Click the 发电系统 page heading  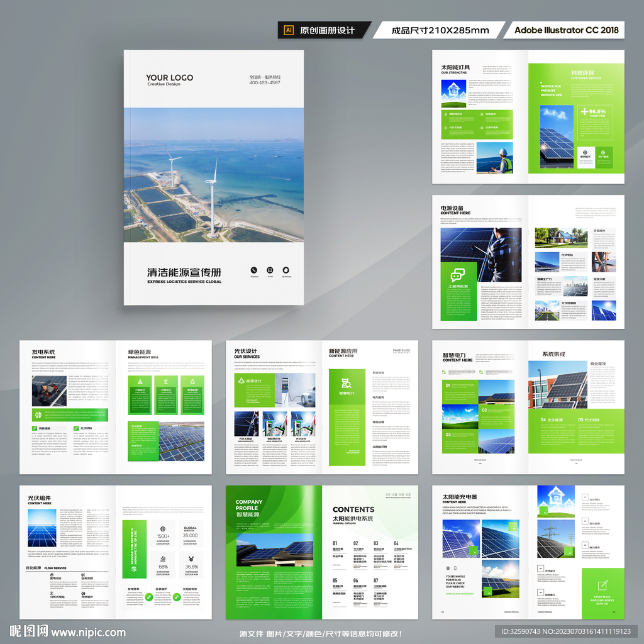coord(43,352)
